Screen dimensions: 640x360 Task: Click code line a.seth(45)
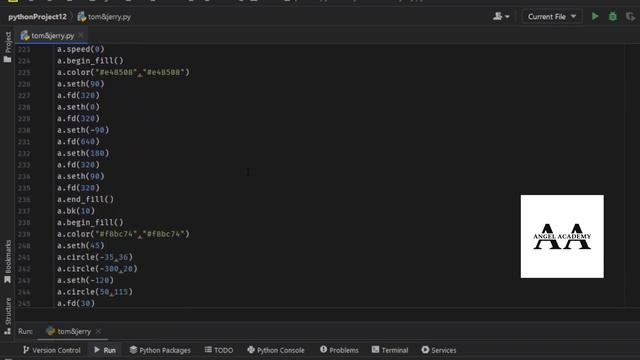80,246
